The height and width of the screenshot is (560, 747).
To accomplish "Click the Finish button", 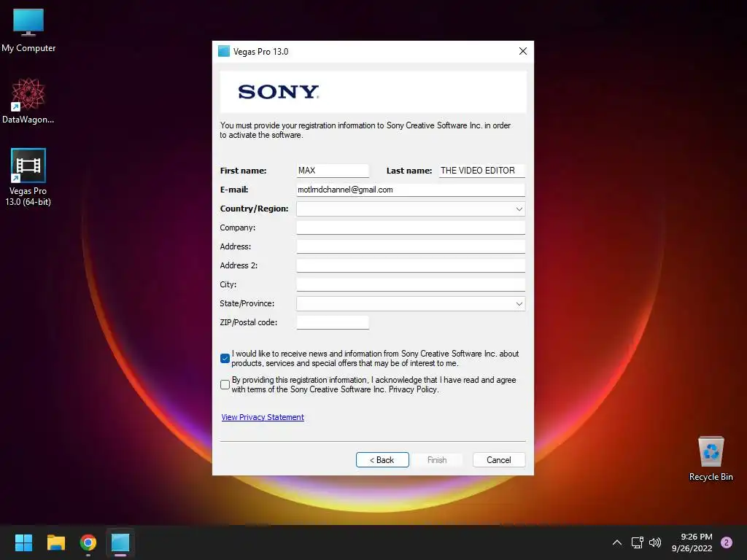I will [437, 460].
